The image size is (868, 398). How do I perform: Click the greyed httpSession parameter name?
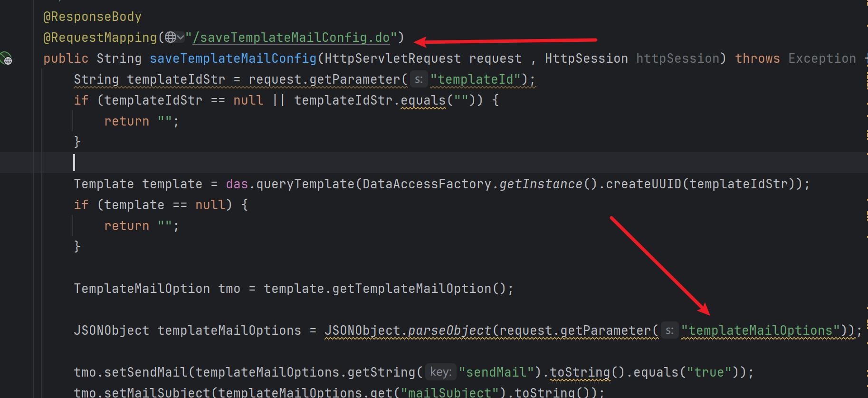point(678,58)
